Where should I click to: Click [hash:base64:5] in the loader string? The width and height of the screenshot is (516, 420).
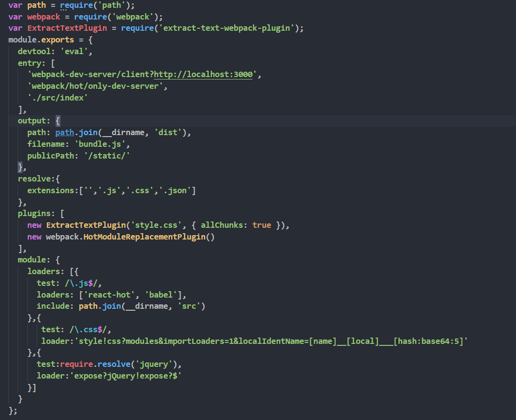tap(428, 341)
